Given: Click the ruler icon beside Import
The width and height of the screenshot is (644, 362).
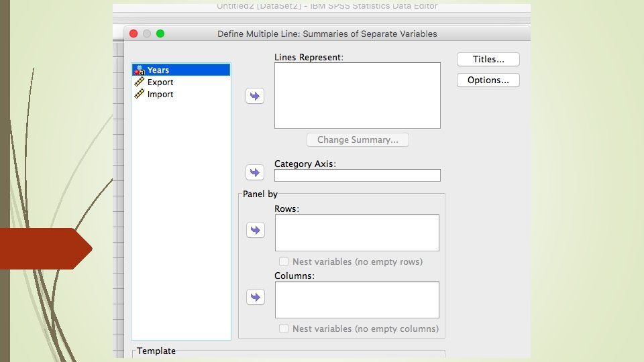Looking at the screenshot, I should (140, 94).
